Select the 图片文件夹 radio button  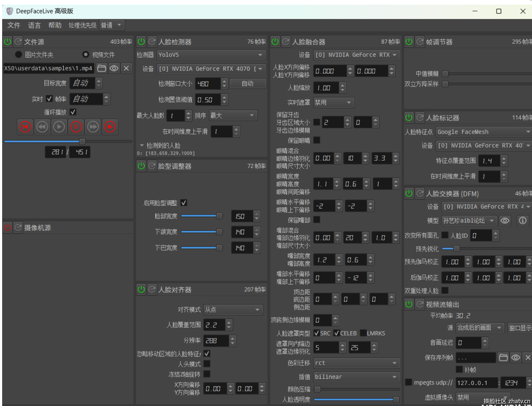click(19, 55)
